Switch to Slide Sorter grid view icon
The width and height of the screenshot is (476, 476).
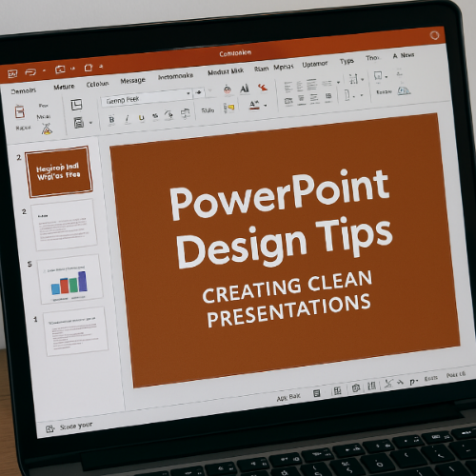click(x=337, y=391)
